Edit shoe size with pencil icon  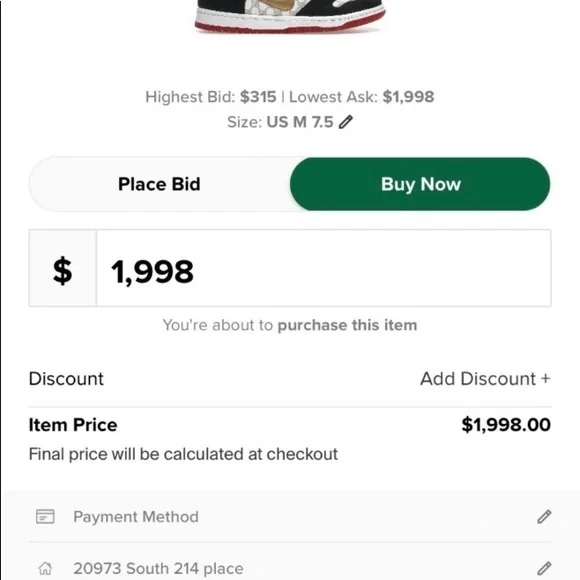point(346,122)
